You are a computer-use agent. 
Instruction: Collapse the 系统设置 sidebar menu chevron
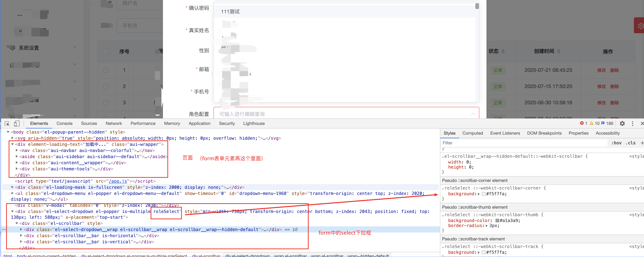[x=75, y=47]
